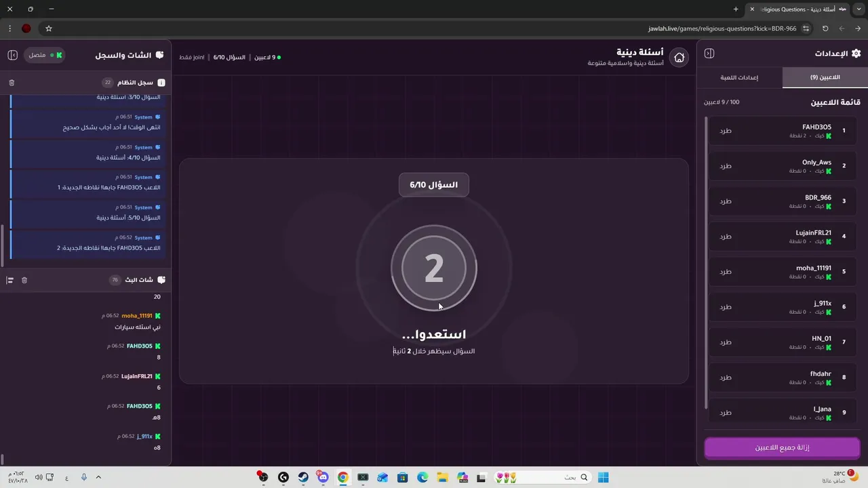868x488 pixels.
Task: Bookmark this page with star icon
Action: (x=49, y=28)
